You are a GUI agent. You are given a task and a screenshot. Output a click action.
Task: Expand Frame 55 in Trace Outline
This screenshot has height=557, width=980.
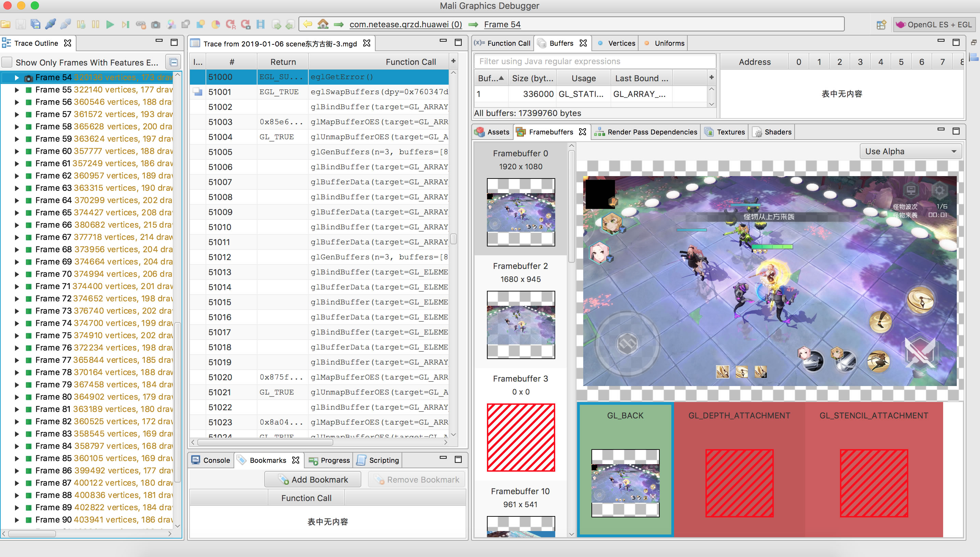point(16,90)
